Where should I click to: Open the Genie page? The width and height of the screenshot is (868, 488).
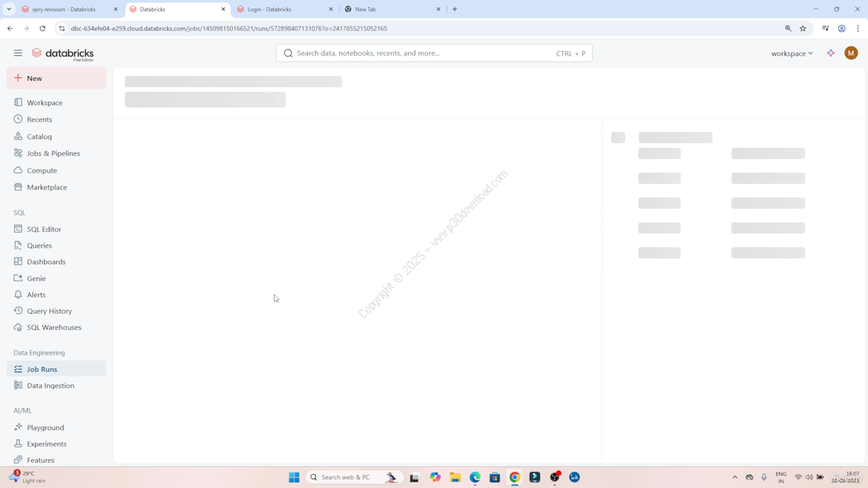click(37, 279)
